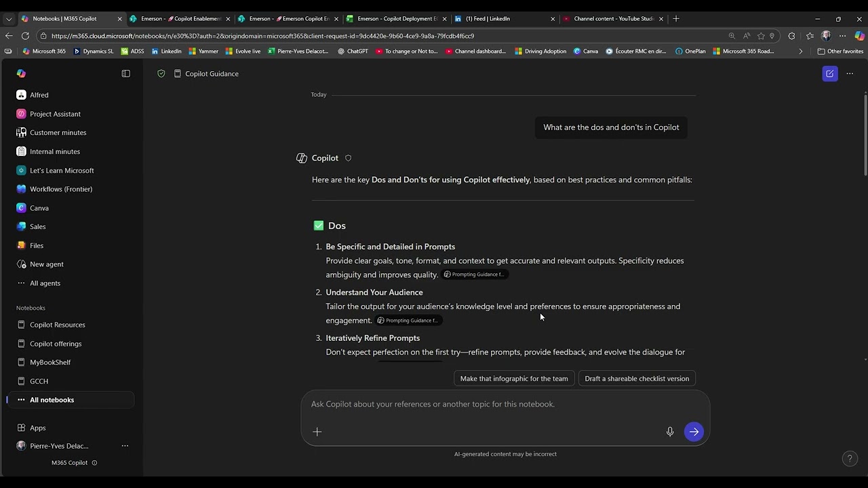Open the browser Copilot sidebar icon
This screenshot has height=488, width=868.
tap(859, 36)
